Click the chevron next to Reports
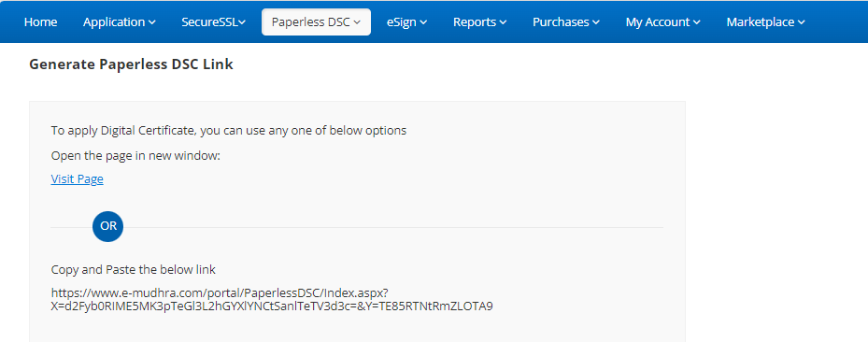Image resolution: width=868 pixels, height=342 pixels. pos(503,22)
